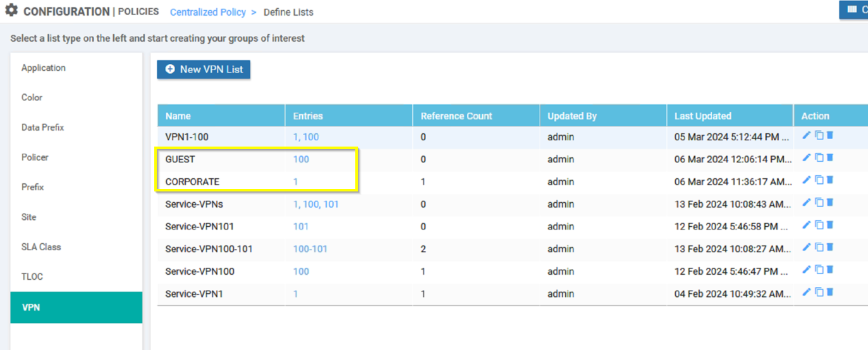Copy the Service-VPN100-101 list

[819, 247]
